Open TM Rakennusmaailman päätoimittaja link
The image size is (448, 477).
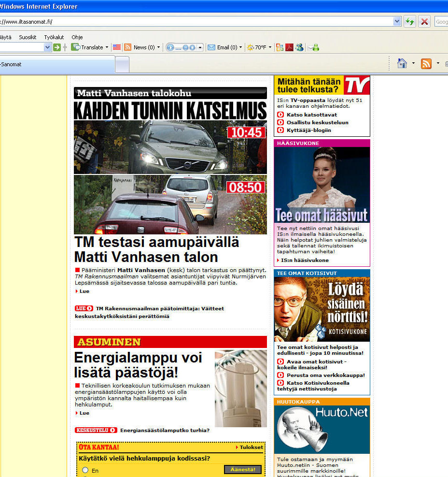pos(149,312)
